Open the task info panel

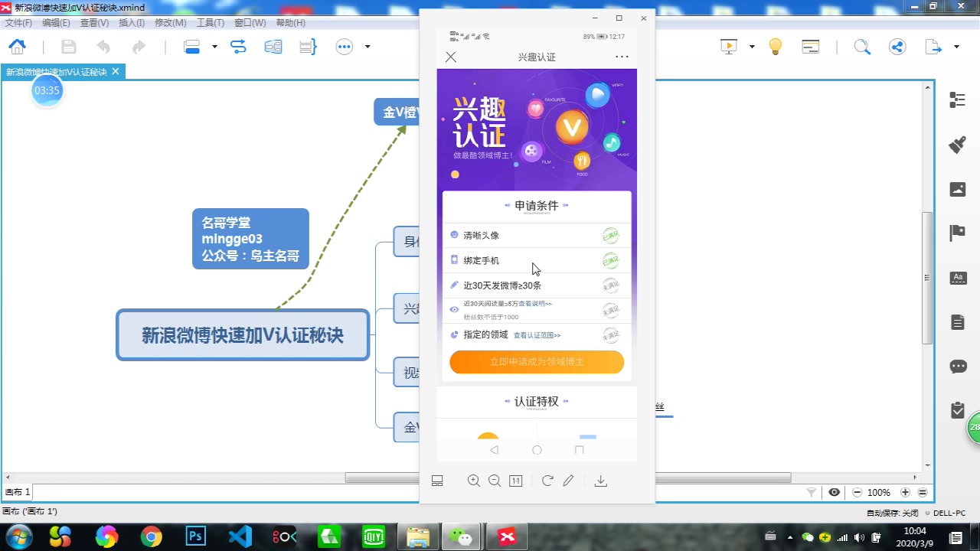click(958, 411)
